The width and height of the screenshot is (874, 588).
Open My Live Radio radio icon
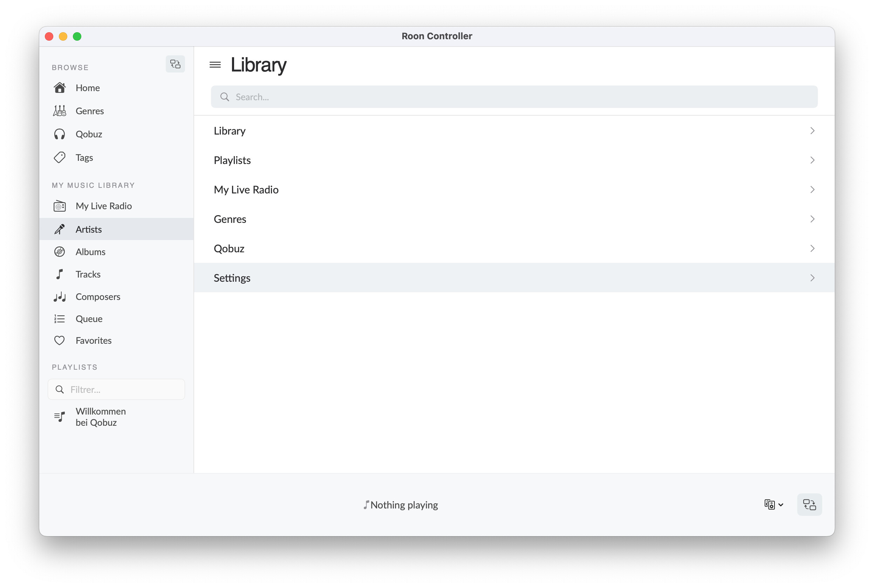(x=60, y=206)
